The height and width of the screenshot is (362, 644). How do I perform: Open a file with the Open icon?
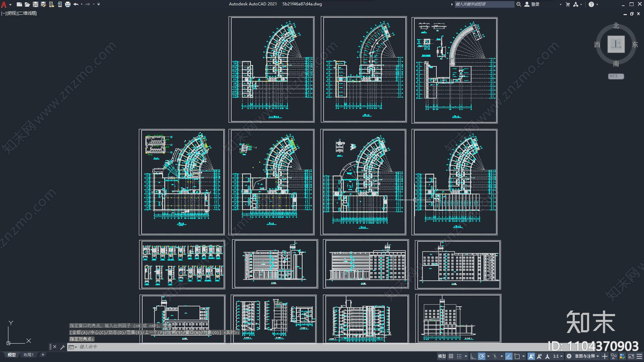tap(27, 4)
